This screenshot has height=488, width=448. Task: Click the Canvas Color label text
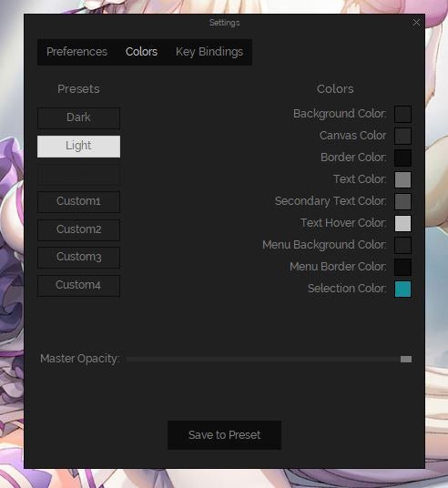tap(352, 136)
